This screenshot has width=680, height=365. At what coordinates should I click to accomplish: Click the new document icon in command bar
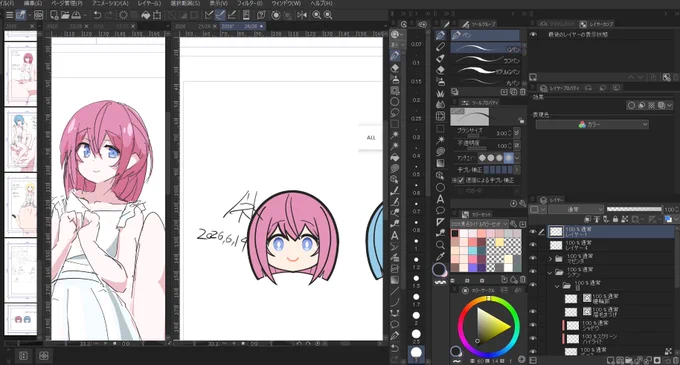54,15
